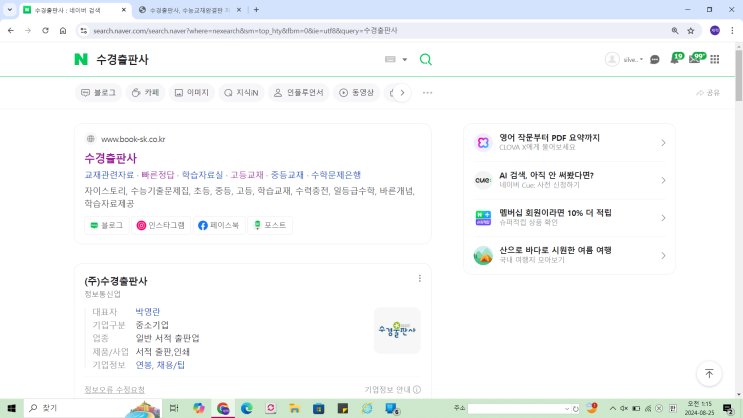
Task: Open the account name dropdown arrow
Action: point(641,60)
